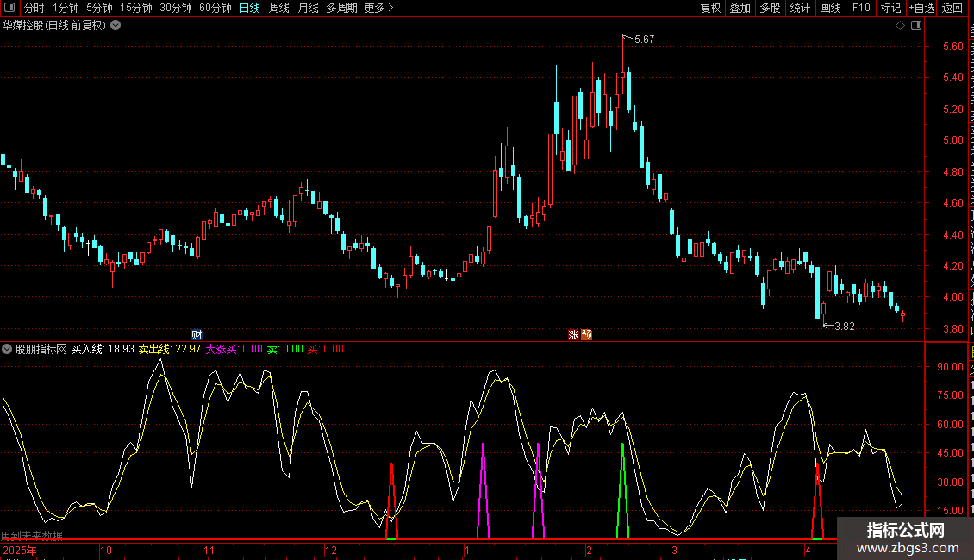
Task: Click the 华媒控股(日线.前复权) title
Action: tap(54, 26)
